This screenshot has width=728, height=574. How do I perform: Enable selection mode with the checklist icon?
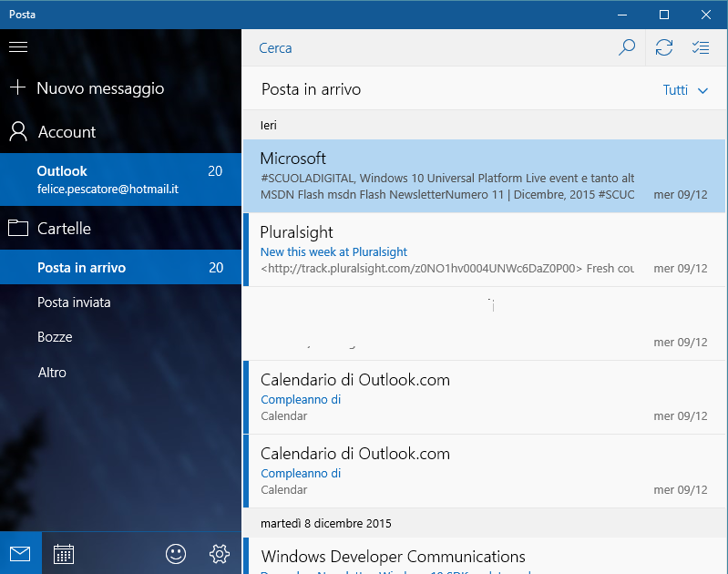click(x=700, y=47)
